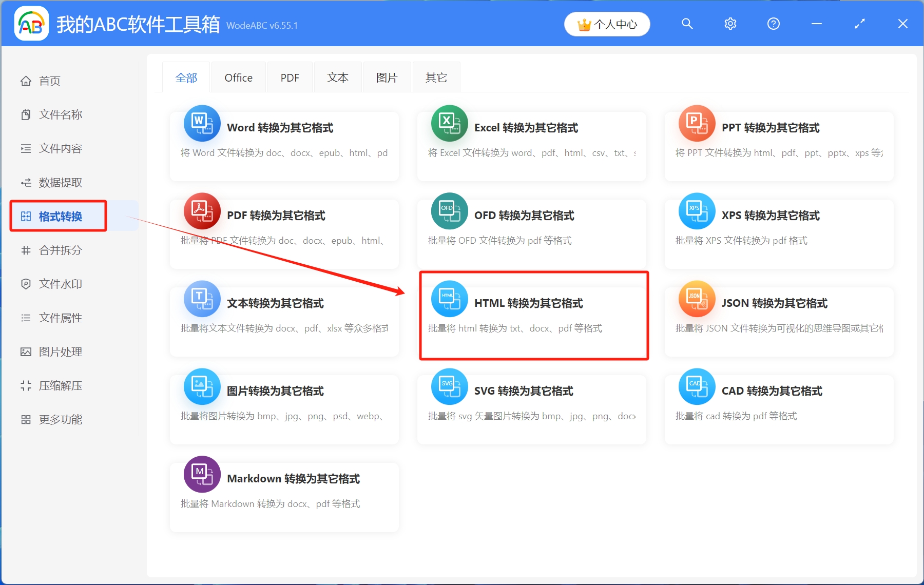Open 个人中心 with the crown button
This screenshot has height=585, width=924.
point(607,24)
